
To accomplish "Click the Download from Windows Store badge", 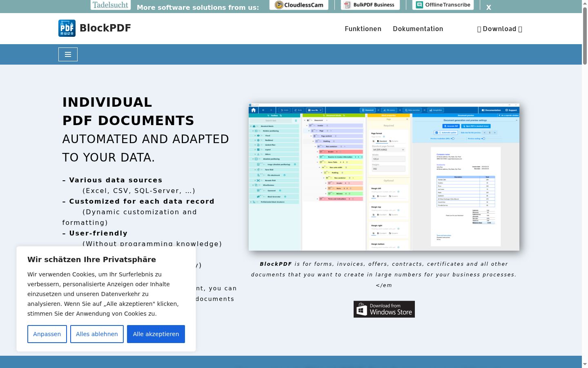I will point(384,309).
